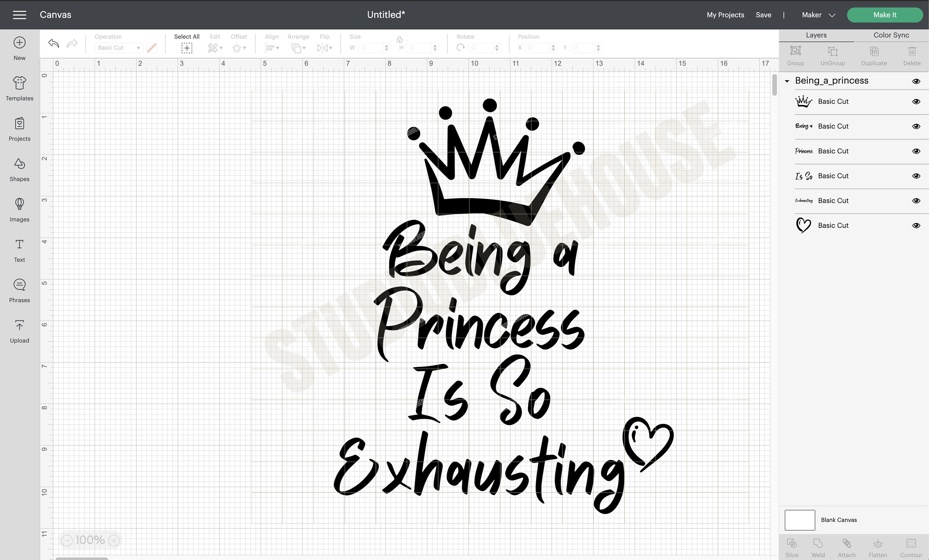This screenshot has height=560, width=929.
Task: Switch to the Color Sync tab
Action: [890, 35]
